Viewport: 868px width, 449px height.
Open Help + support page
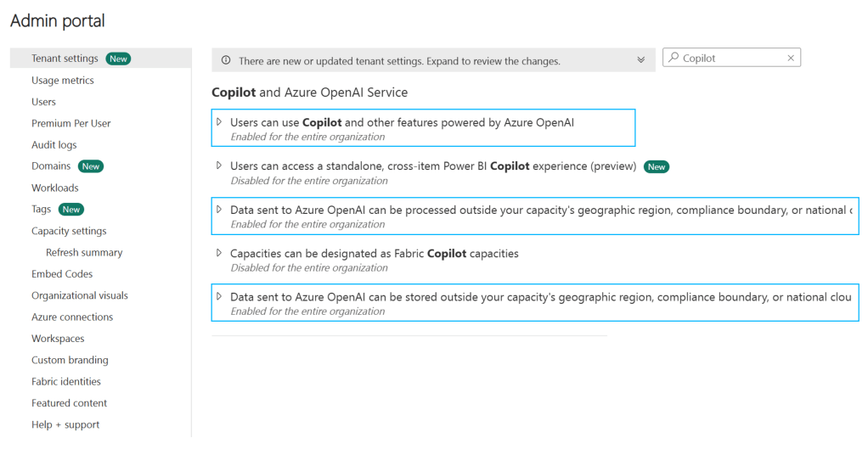[x=65, y=424]
